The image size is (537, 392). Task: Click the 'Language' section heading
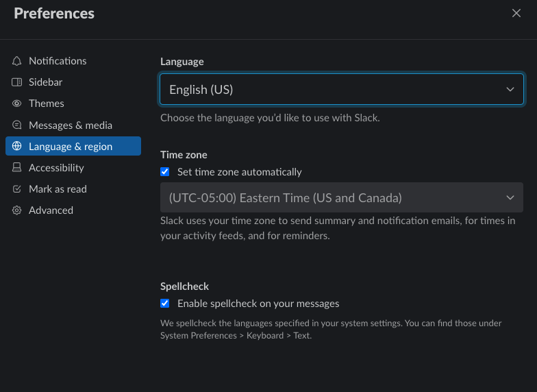click(x=182, y=62)
